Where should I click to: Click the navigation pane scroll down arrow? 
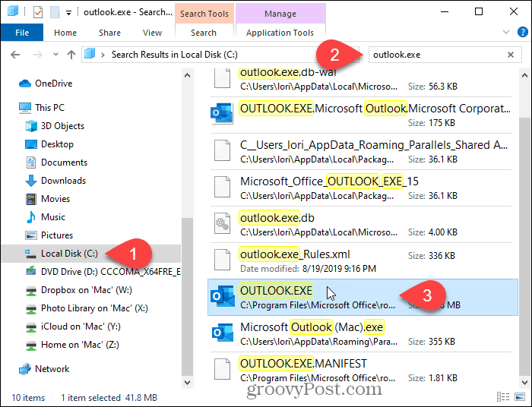[187, 382]
